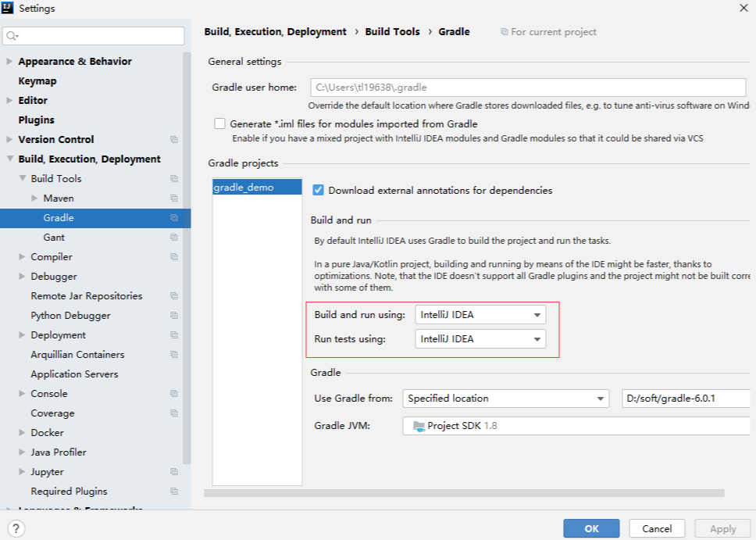Uncheck Download external annotations for dependencies
756x540 pixels.
318,190
